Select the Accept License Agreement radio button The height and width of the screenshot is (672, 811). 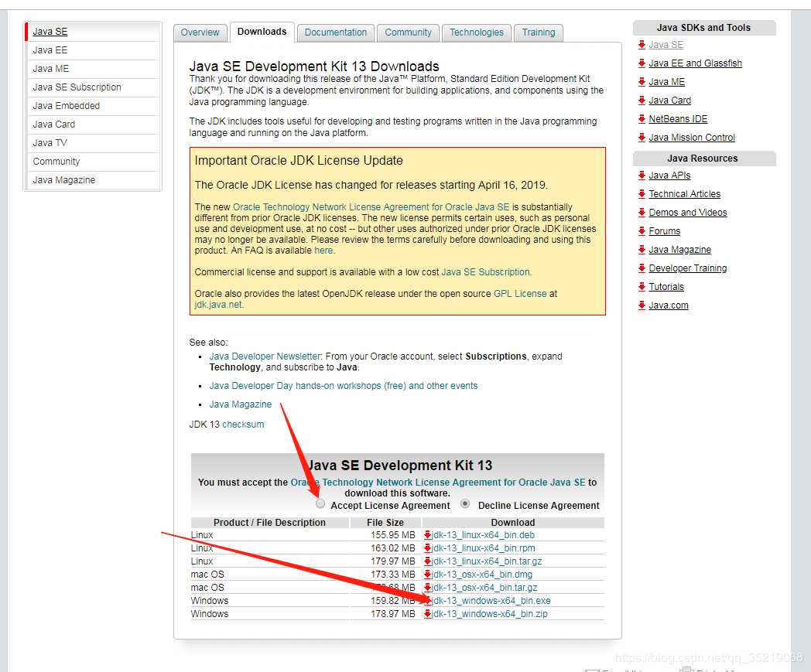tap(320, 503)
